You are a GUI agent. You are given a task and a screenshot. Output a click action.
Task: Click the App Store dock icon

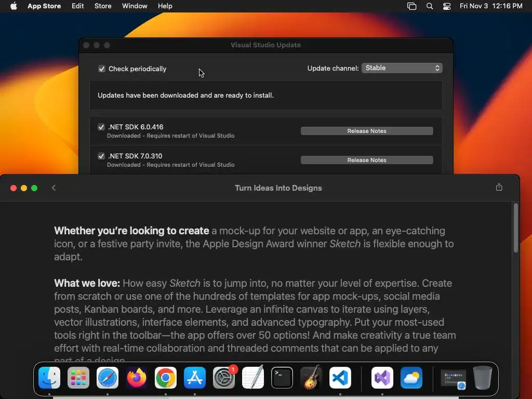pyautogui.click(x=195, y=378)
